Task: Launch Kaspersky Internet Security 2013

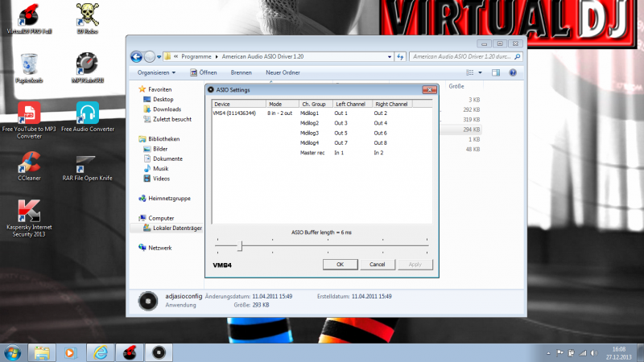Action: pyautogui.click(x=29, y=218)
